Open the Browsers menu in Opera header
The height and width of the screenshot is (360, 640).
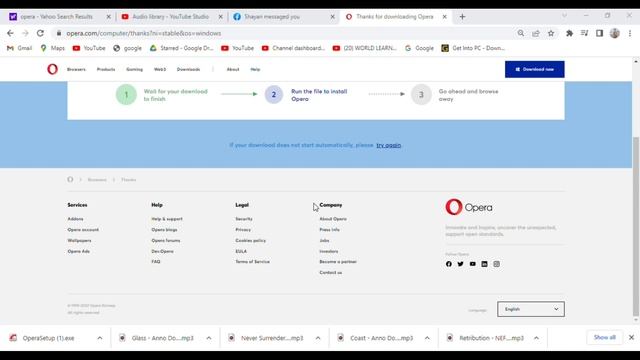coord(76,69)
